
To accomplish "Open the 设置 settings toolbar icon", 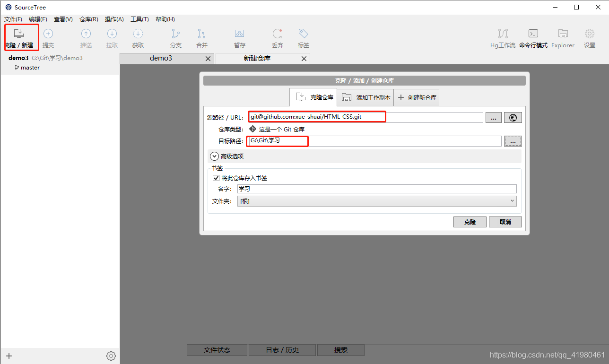I will 590,34.
